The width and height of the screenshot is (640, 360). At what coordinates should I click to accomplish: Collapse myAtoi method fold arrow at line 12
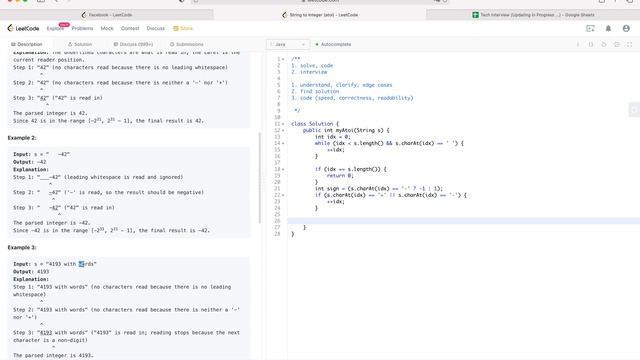(x=283, y=130)
